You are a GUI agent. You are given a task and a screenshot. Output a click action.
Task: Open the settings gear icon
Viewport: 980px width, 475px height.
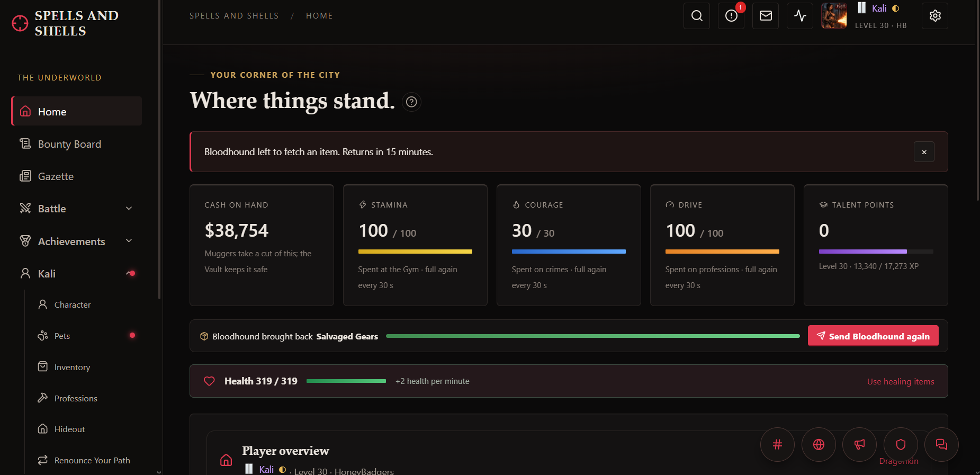tap(935, 16)
